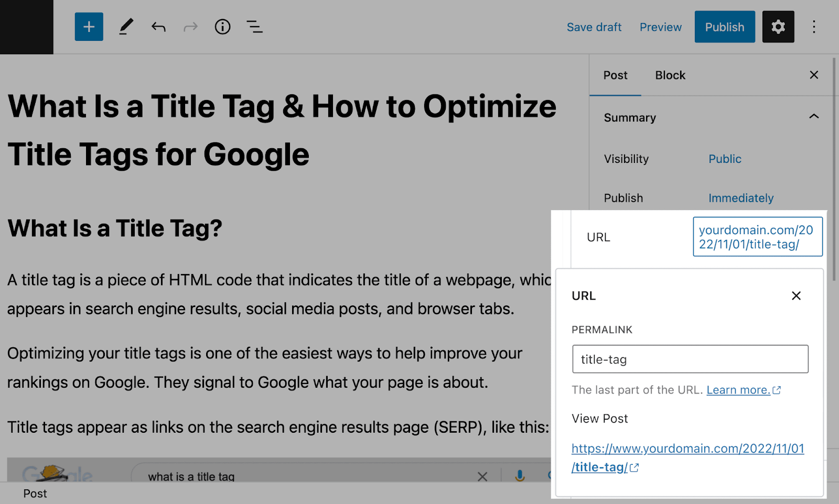Switch to the Block tab
The image size is (839, 504).
click(670, 75)
